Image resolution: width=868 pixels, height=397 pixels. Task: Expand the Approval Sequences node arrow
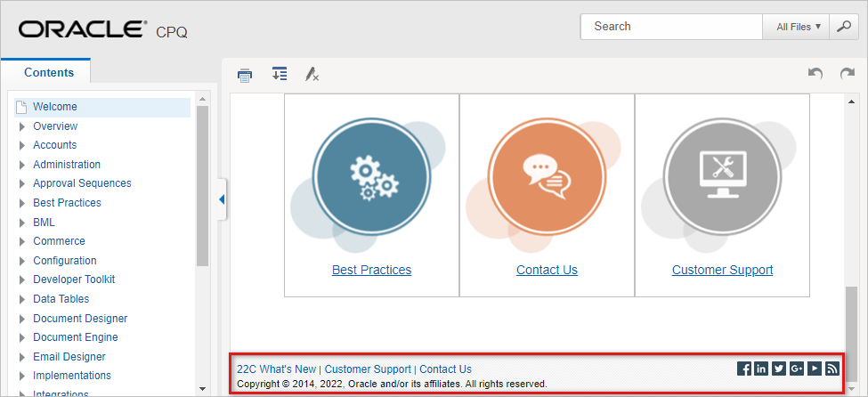coord(22,184)
